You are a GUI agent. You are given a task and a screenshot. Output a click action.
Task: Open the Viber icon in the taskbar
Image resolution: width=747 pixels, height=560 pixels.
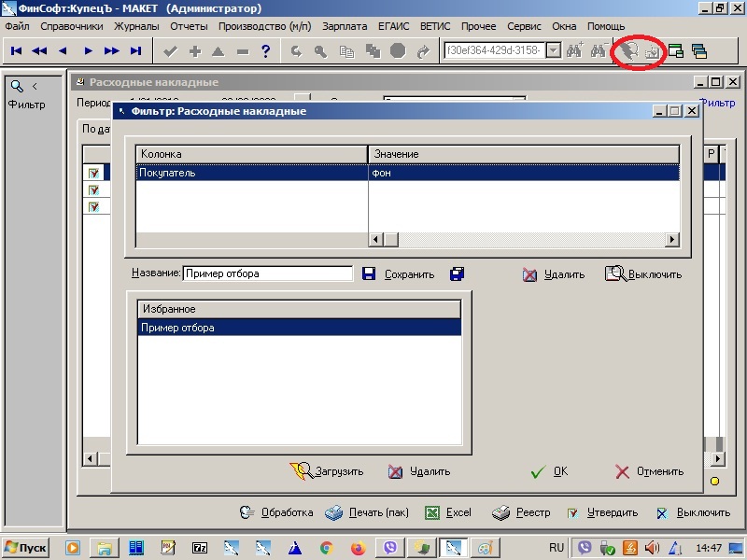tap(390, 548)
